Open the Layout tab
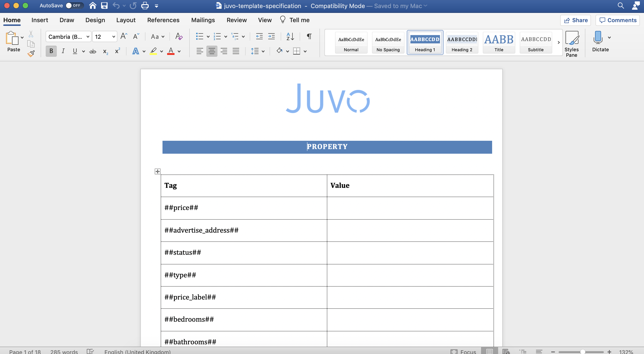 126,20
